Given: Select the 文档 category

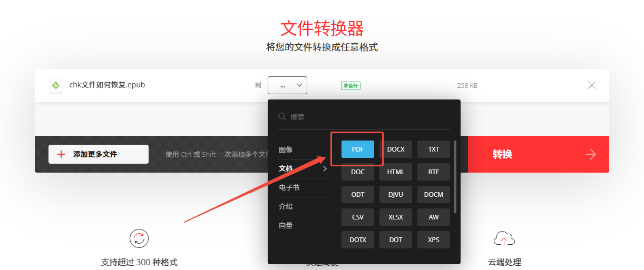Looking at the screenshot, I should (286, 168).
